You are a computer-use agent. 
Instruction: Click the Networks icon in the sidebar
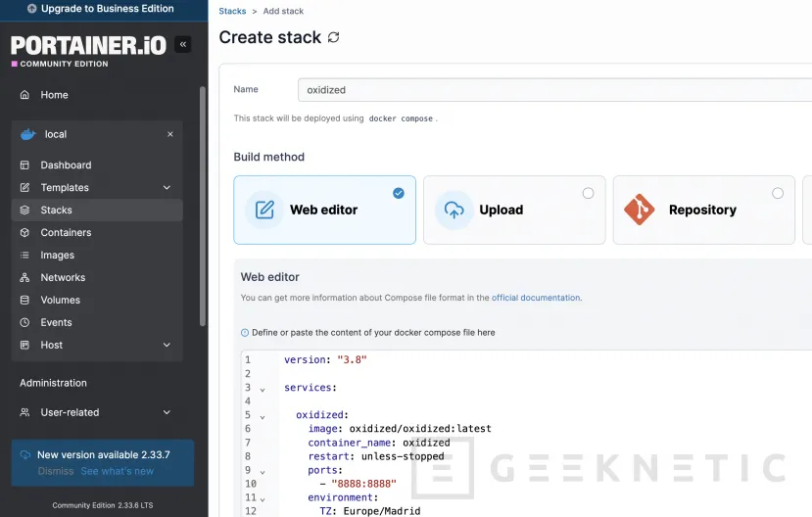[x=24, y=277]
